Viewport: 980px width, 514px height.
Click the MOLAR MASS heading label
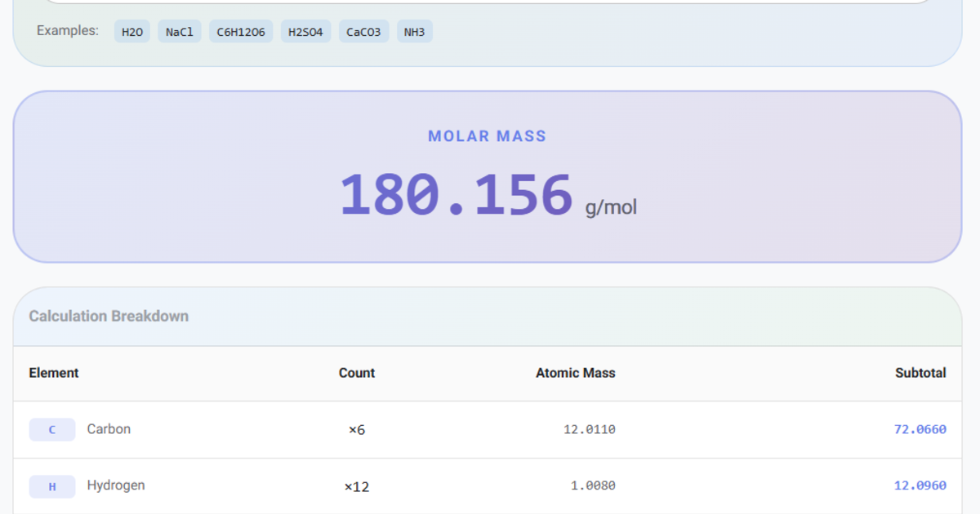(488, 136)
